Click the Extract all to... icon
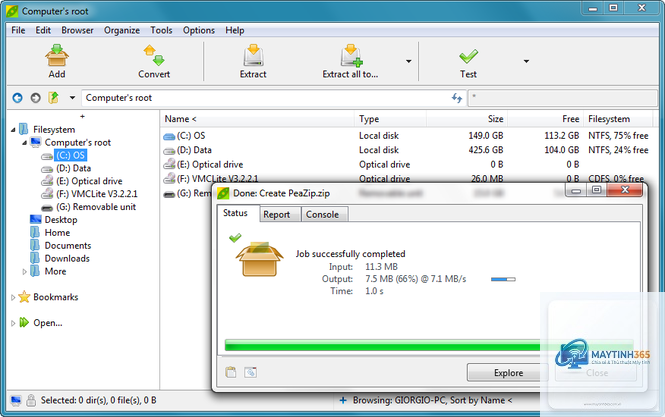Screen dimensions: 665x417 click(351, 56)
